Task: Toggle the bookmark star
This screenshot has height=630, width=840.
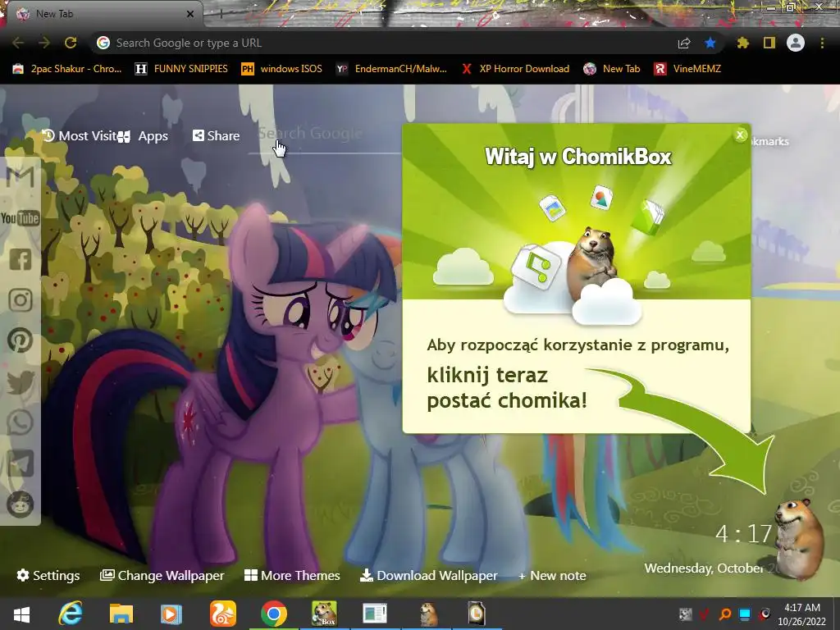Action: coord(710,43)
